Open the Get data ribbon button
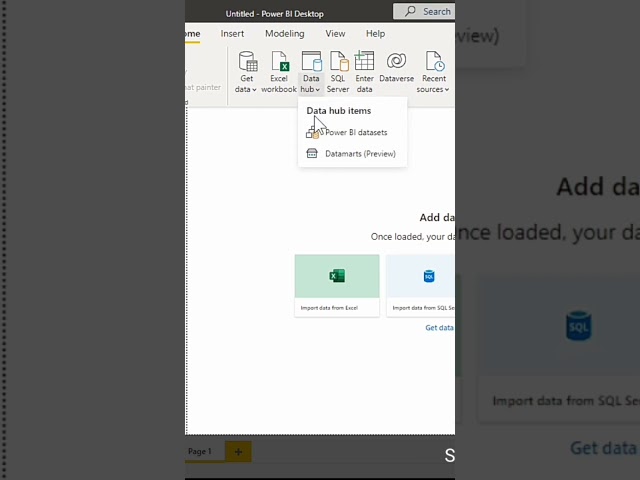This screenshot has height=480, width=640. pyautogui.click(x=246, y=72)
